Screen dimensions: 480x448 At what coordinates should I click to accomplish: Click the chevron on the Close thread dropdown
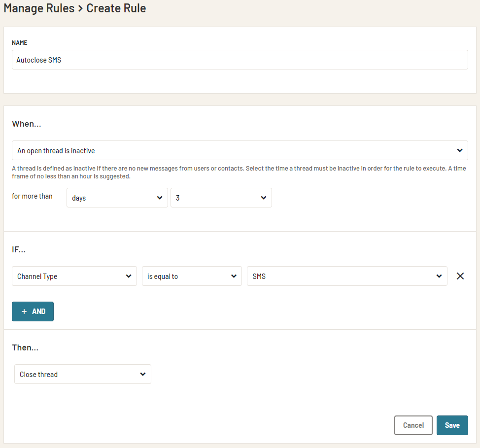click(x=143, y=374)
